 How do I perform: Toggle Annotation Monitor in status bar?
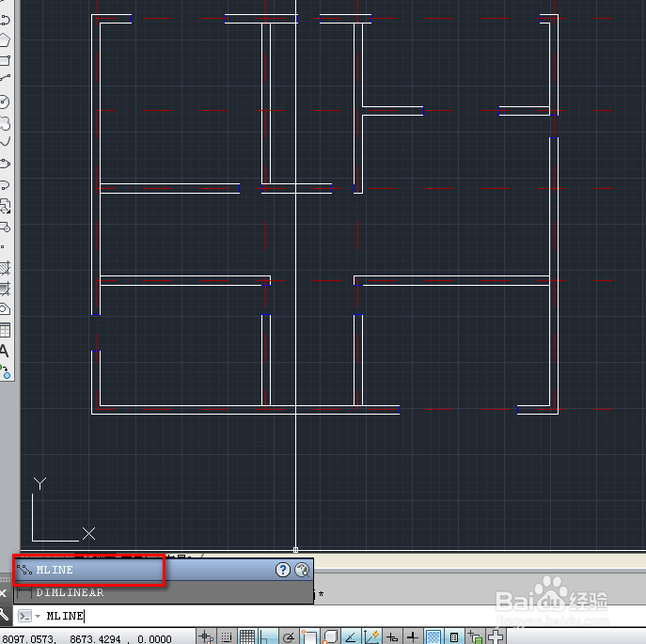[x=496, y=637]
